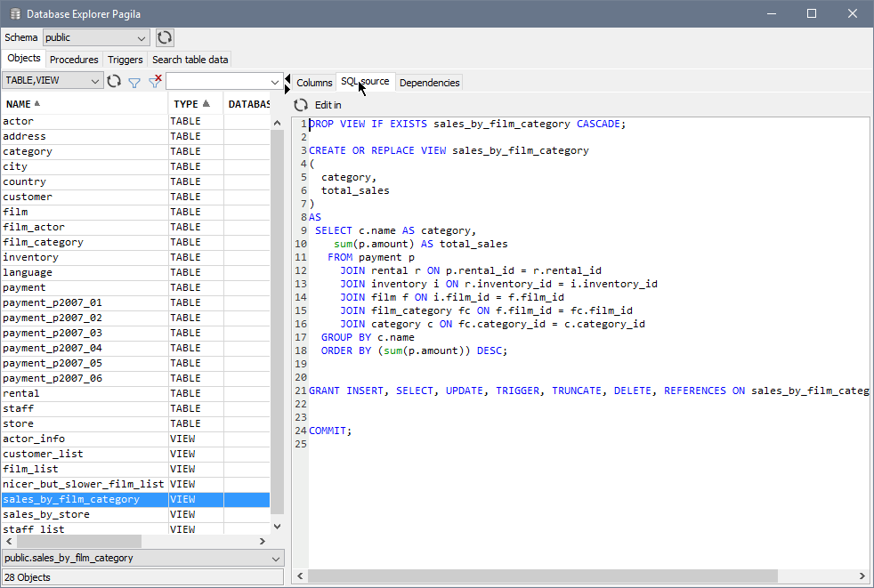Image resolution: width=874 pixels, height=588 pixels.
Task: Click the refresh icon next to Schema dropdown
Action: 165,37
